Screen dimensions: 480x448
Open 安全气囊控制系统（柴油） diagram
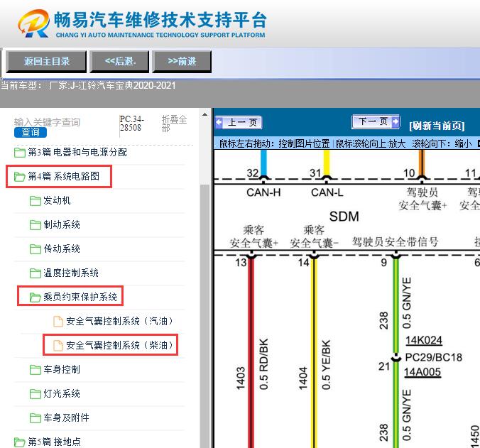click(119, 346)
